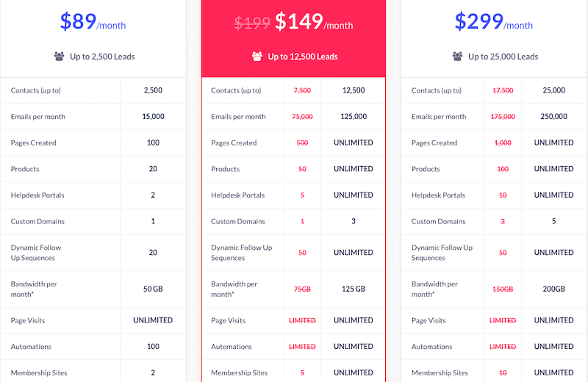Click the leads icon under $89 plan

click(59, 57)
